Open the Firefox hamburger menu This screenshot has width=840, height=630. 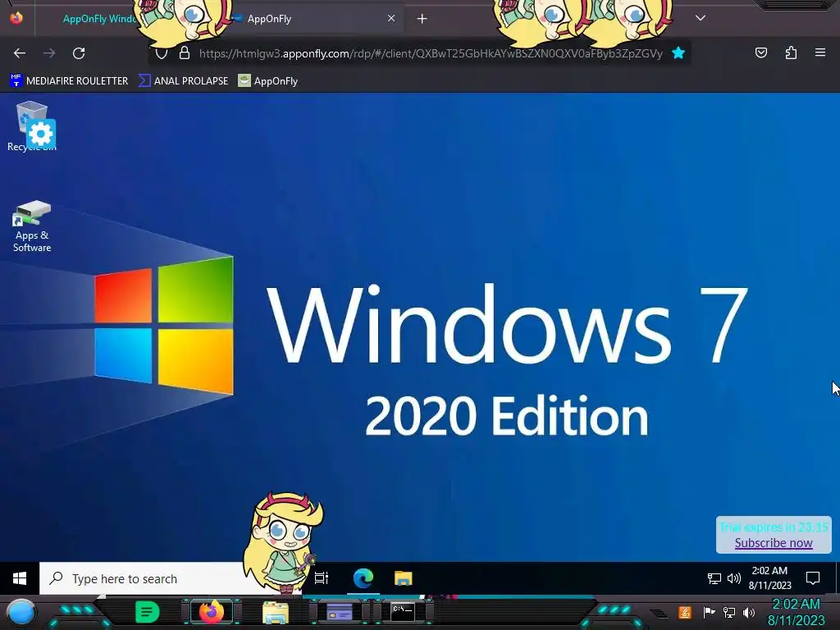pos(819,52)
